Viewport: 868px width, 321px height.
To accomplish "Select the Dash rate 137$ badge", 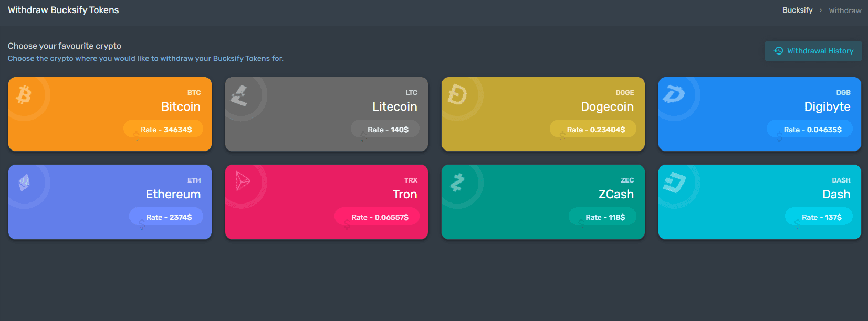I will [x=819, y=217].
